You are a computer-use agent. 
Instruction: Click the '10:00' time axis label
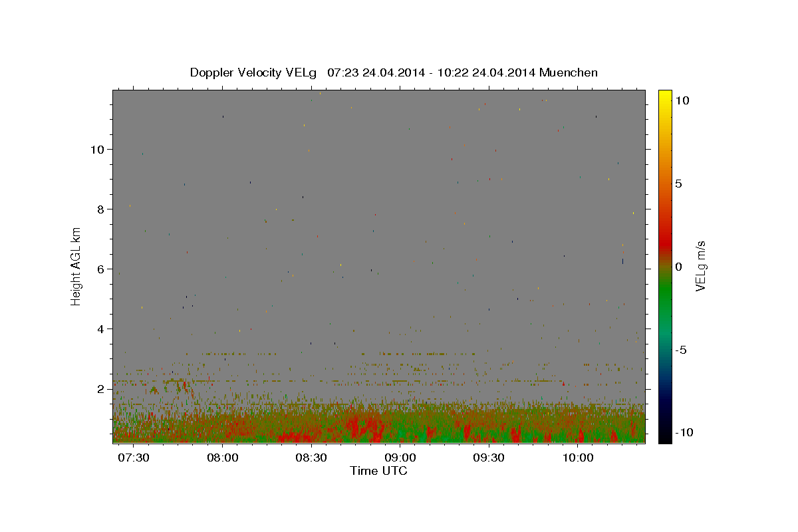(579, 458)
